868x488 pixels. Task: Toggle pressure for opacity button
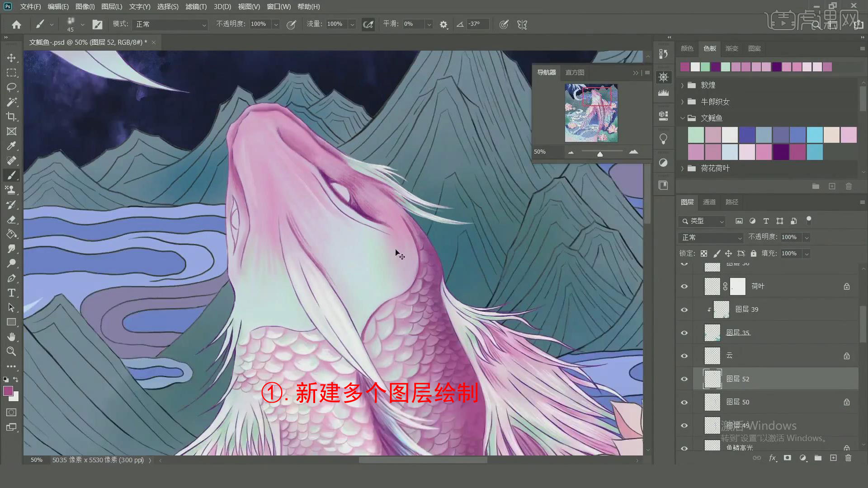tap(291, 24)
